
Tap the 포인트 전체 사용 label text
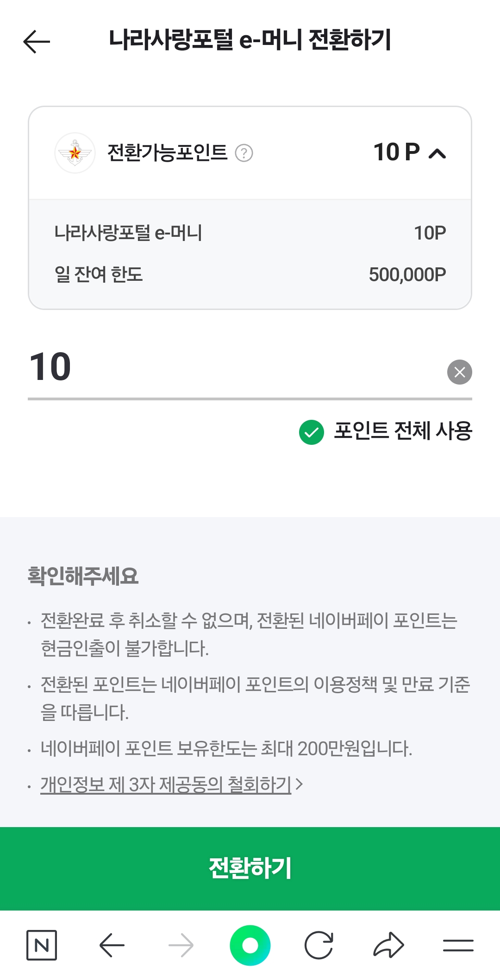tap(403, 431)
